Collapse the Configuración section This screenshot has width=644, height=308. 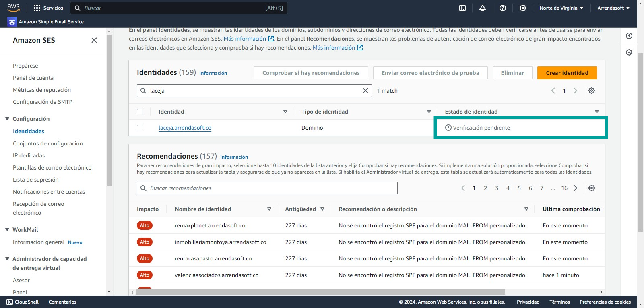coord(7,119)
